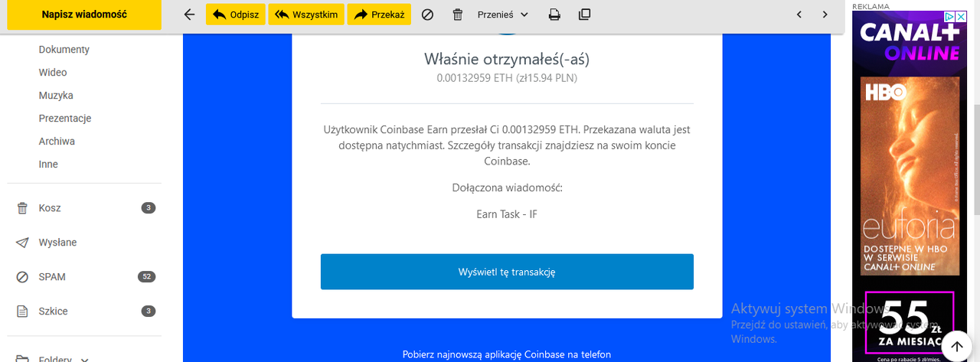Open the Kosz folder label
The height and width of the screenshot is (362, 980).
coord(50,208)
